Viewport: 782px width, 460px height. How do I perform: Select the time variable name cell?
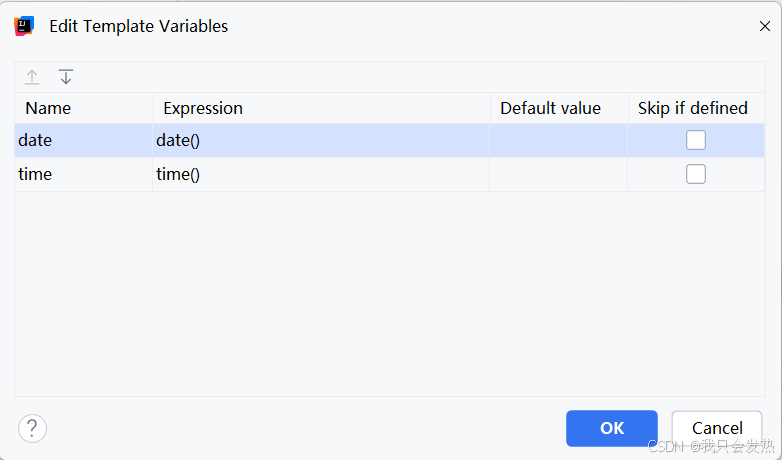coord(35,174)
